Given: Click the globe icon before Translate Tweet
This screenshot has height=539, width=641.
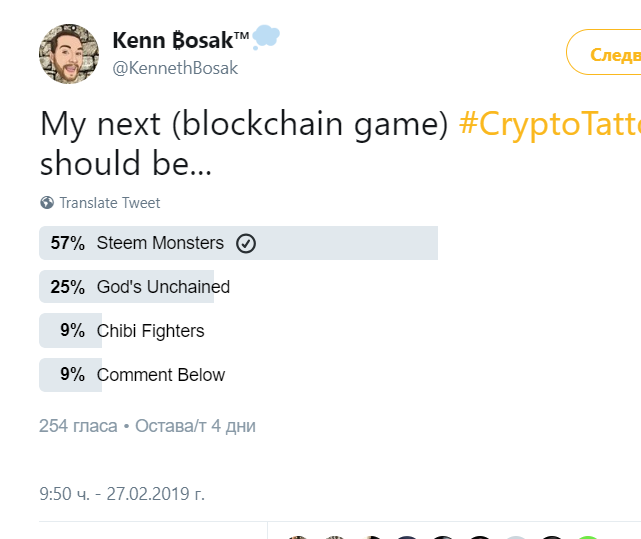Looking at the screenshot, I should 47,203.
